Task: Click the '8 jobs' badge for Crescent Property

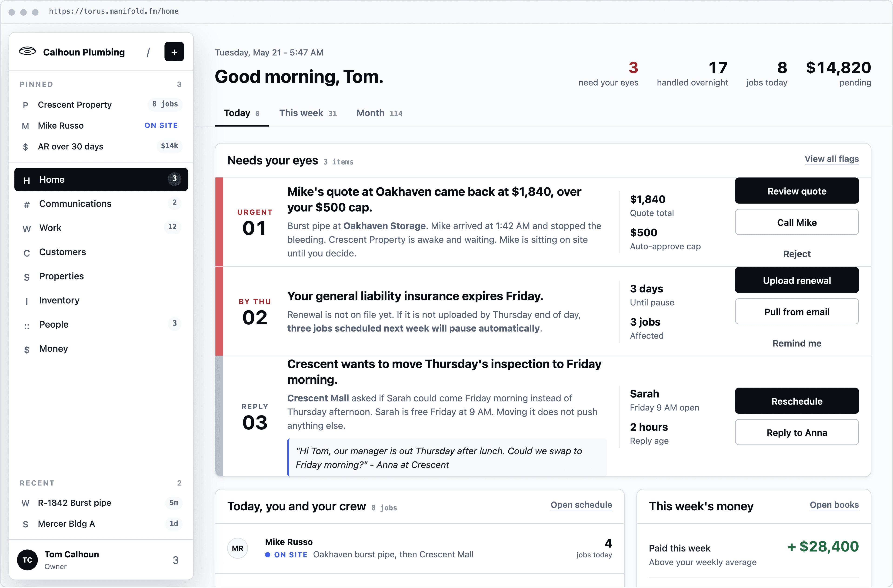Action: coord(165,104)
